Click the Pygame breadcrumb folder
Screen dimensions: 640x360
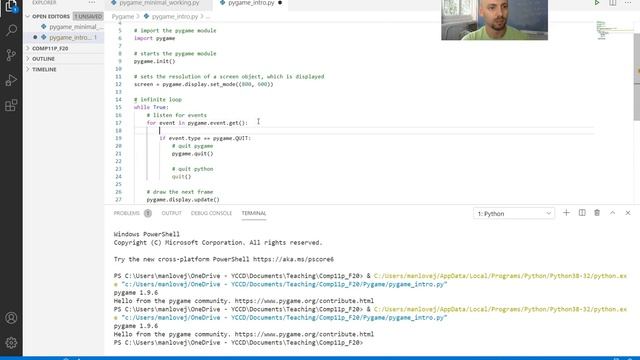coord(123,17)
